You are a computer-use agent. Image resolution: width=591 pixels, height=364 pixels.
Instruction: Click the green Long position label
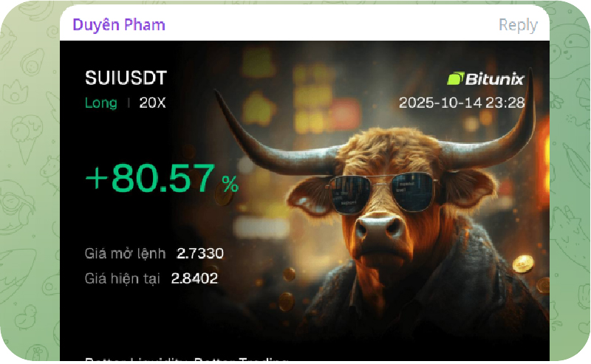(x=100, y=103)
